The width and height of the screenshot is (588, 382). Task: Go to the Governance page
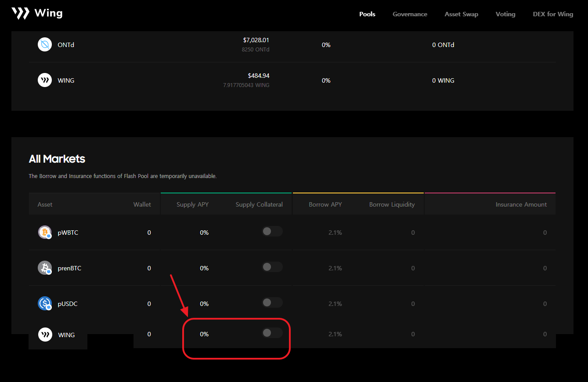410,14
